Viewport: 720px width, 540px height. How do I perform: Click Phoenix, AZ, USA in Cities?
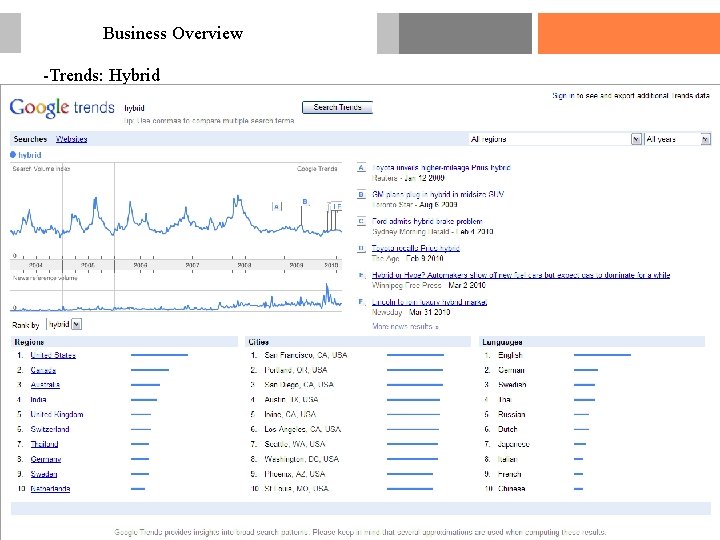click(295, 474)
